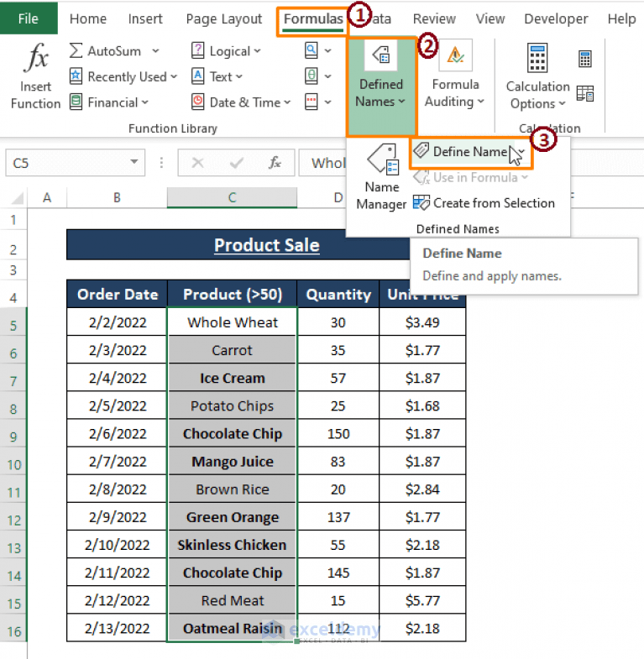
Task: Expand the More Functions dropdown arrow
Action: click(x=328, y=102)
